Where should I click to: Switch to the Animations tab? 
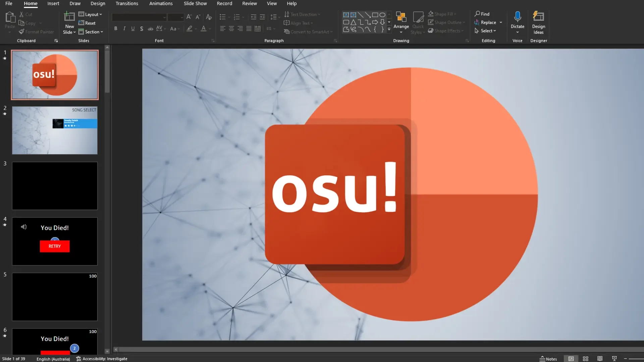[x=161, y=3]
